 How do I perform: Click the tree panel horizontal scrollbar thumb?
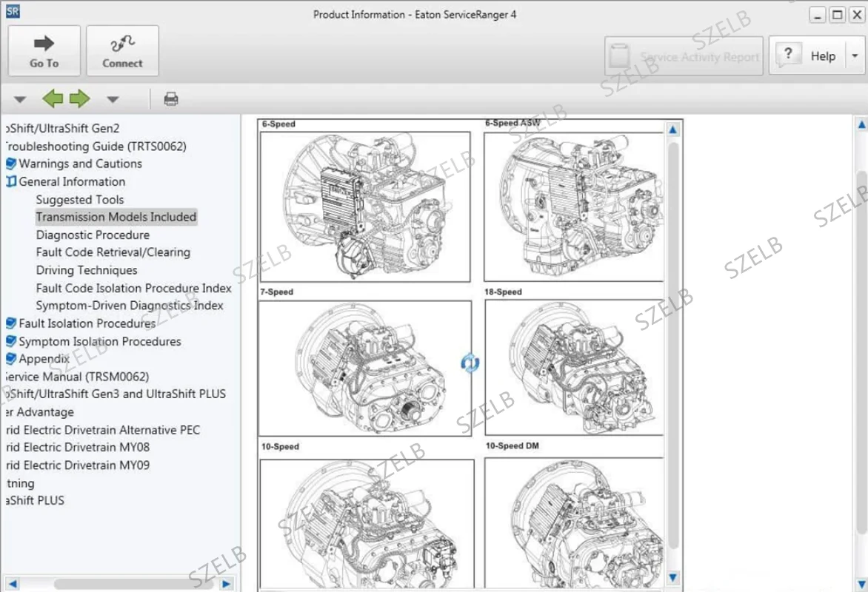click(x=133, y=584)
